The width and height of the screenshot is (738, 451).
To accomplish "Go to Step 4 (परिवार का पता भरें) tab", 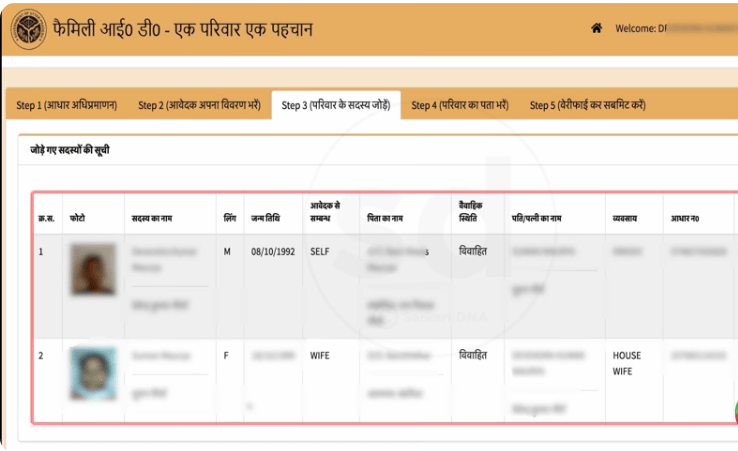I will point(460,105).
